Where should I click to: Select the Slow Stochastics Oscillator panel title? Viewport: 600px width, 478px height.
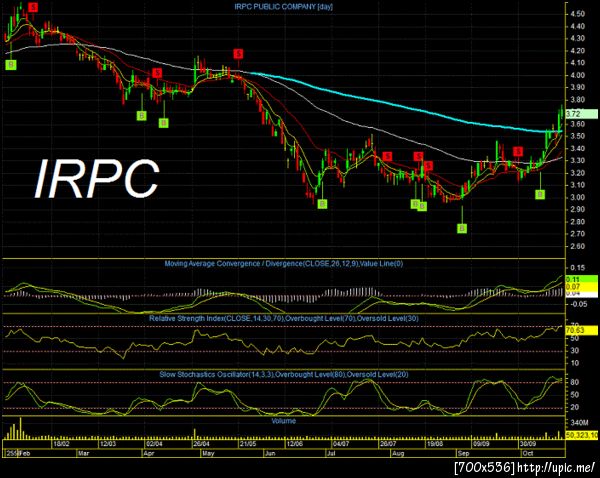284,374
